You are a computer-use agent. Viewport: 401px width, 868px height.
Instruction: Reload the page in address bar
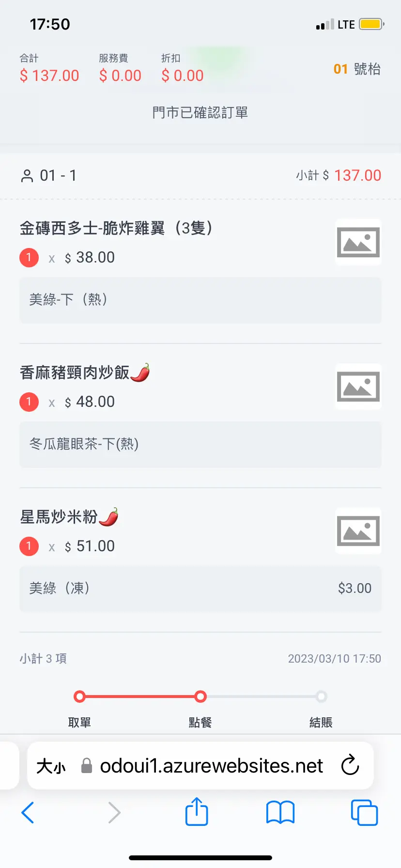pos(350,766)
